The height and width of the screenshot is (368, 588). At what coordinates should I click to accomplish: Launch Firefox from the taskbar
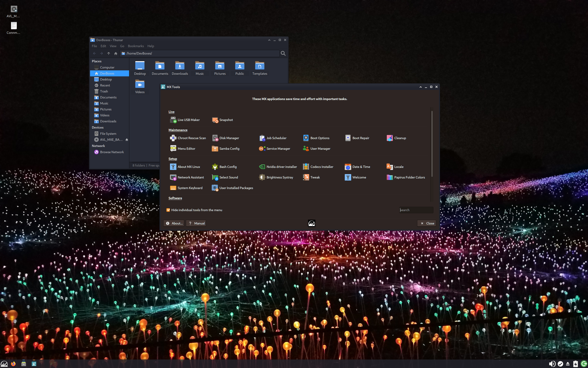pyautogui.click(x=13, y=364)
